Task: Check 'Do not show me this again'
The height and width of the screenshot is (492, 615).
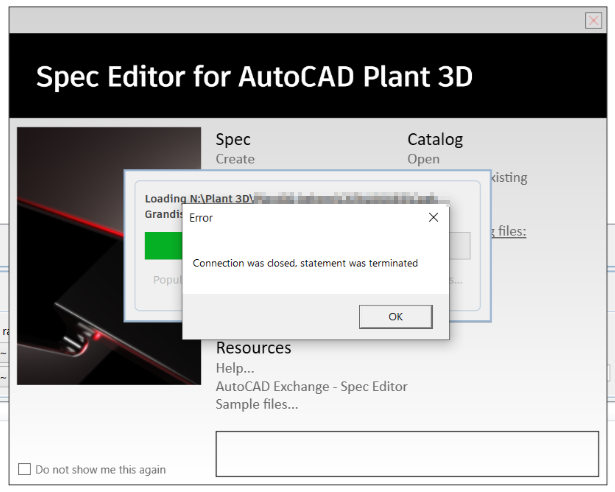Action: (x=24, y=469)
